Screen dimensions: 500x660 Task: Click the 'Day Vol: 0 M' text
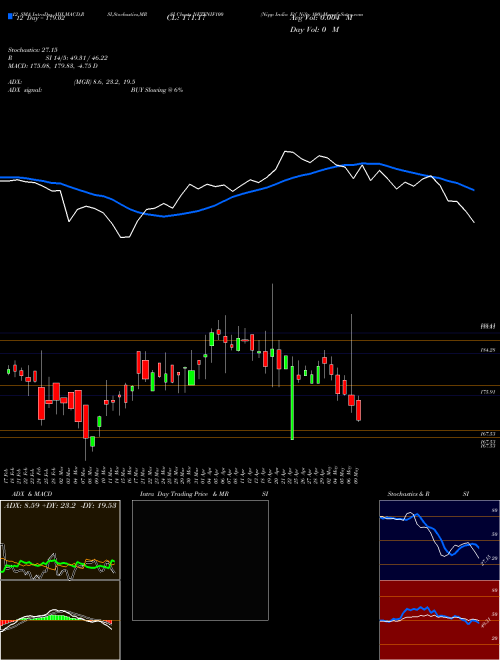pyautogui.click(x=314, y=29)
